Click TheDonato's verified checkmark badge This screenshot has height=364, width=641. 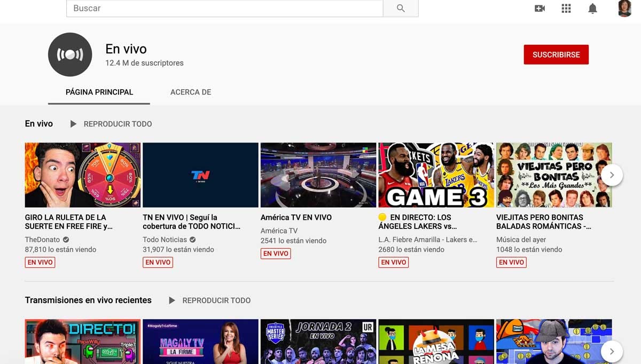coord(66,240)
